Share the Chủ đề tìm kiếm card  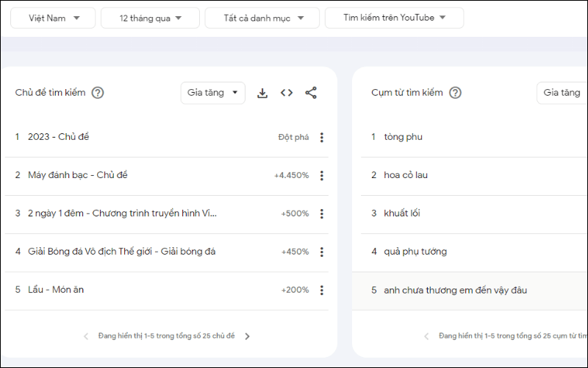tap(311, 93)
